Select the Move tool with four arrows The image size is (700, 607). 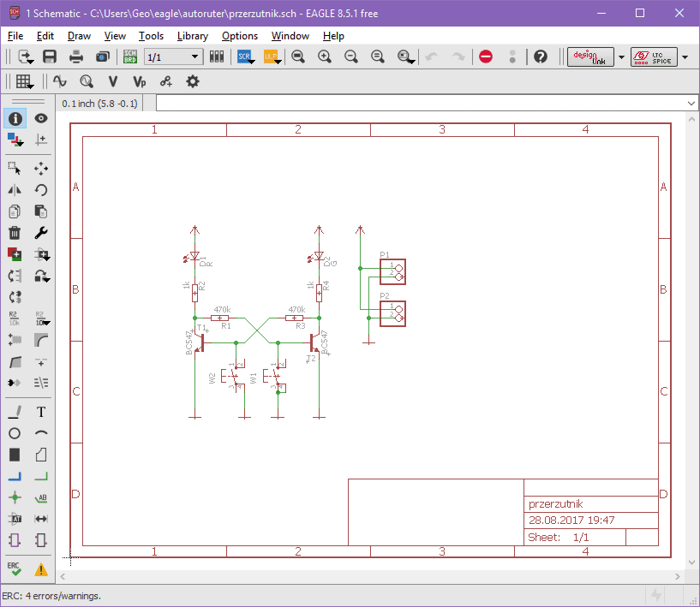click(40, 169)
